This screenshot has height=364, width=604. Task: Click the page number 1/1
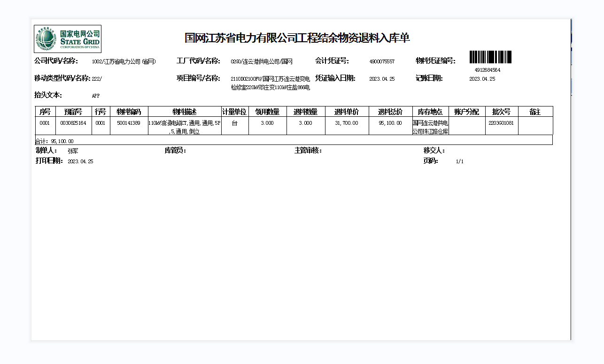pos(459,161)
